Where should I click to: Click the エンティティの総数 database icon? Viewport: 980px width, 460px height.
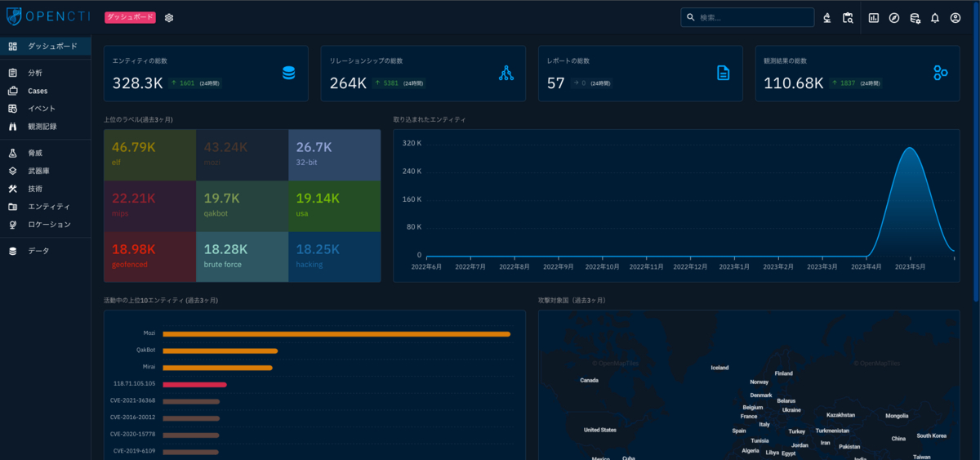coord(288,73)
